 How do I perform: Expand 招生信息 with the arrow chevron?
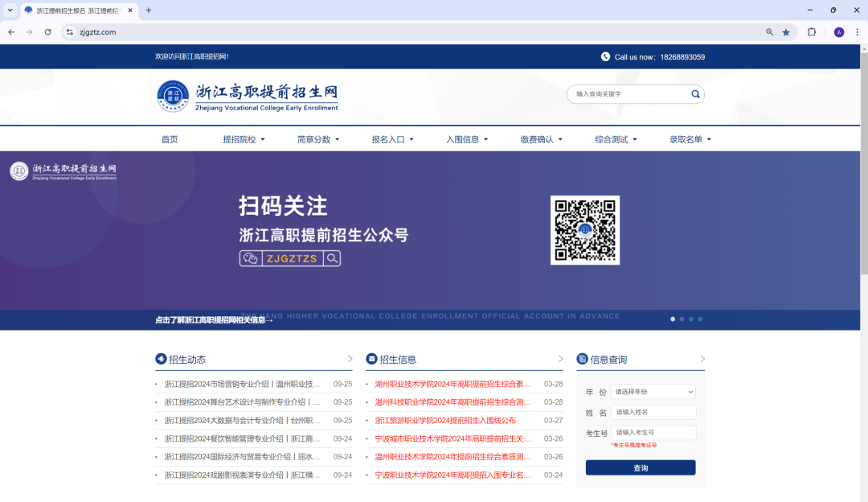(x=560, y=359)
